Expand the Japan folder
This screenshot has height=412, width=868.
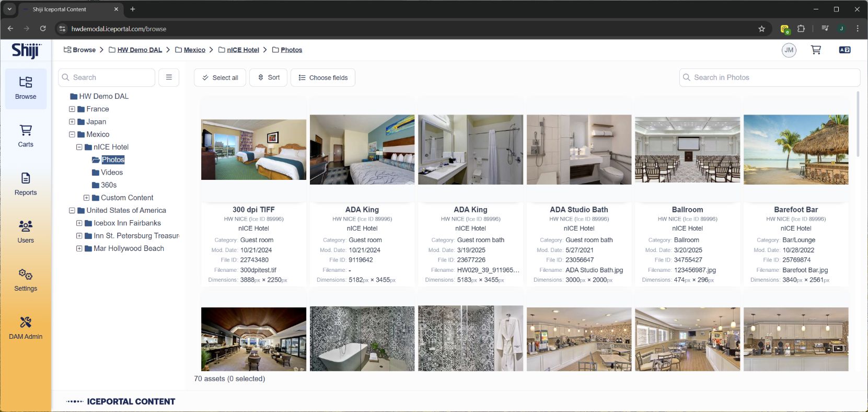click(72, 122)
